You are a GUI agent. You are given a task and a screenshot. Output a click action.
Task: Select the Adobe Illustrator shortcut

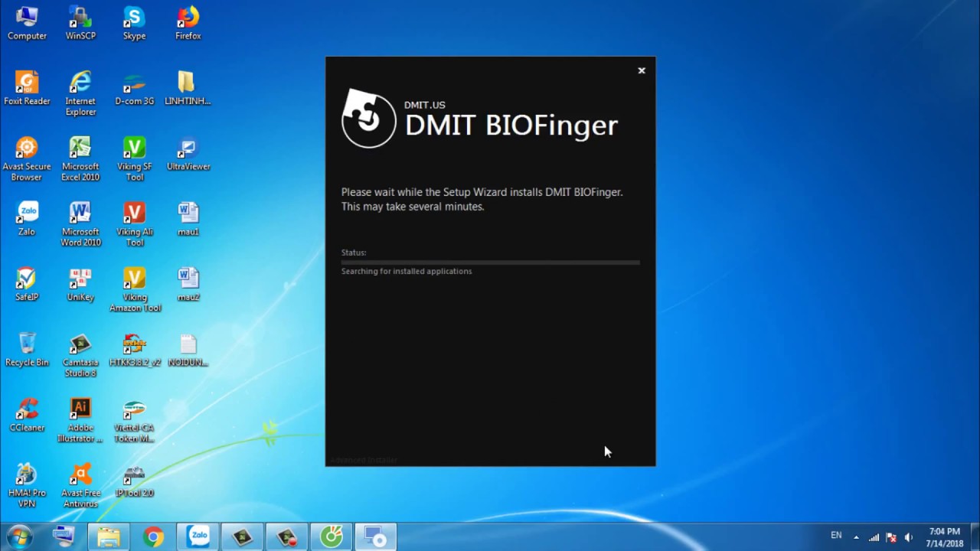coord(80,419)
